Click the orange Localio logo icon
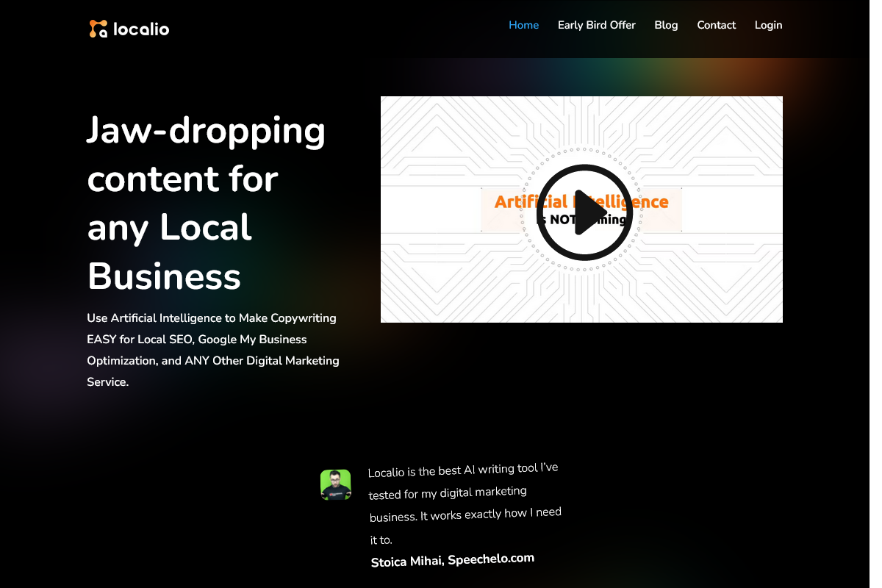Screen dimensions: 882x588 coord(98,29)
